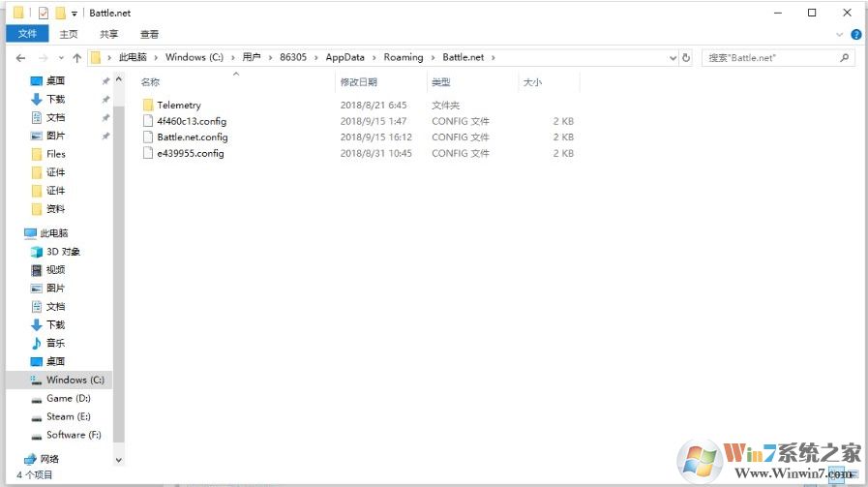Open 桌面 under 此电脑
The width and height of the screenshot is (868, 487).
tap(55, 361)
